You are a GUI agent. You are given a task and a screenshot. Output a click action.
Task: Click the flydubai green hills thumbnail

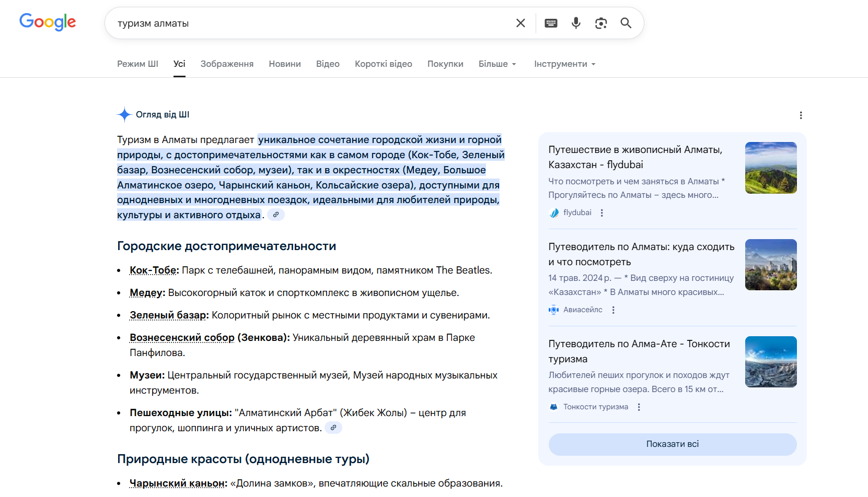pyautogui.click(x=771, y=168)
